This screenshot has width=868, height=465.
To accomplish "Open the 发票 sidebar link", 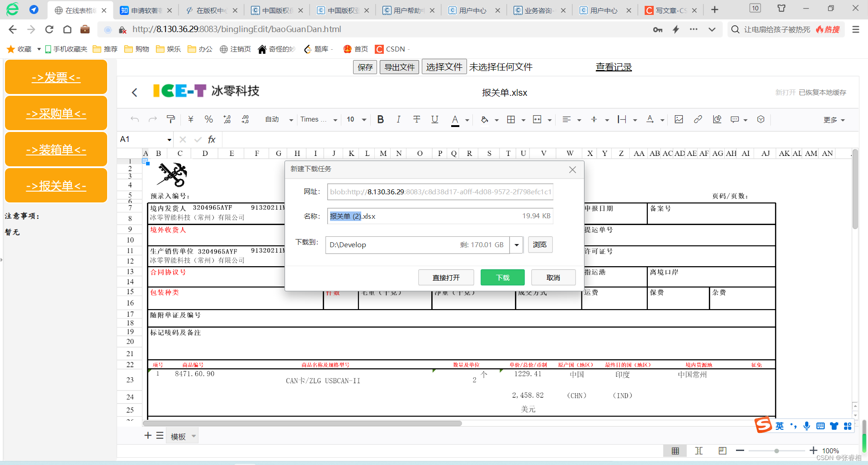I will [x=56, y=77].
